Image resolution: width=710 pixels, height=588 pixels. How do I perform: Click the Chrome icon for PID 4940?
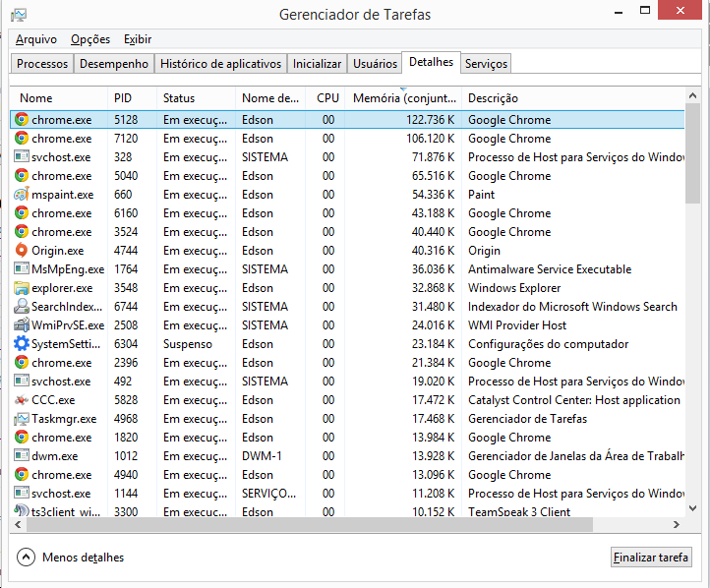click(x=22, y=474)
